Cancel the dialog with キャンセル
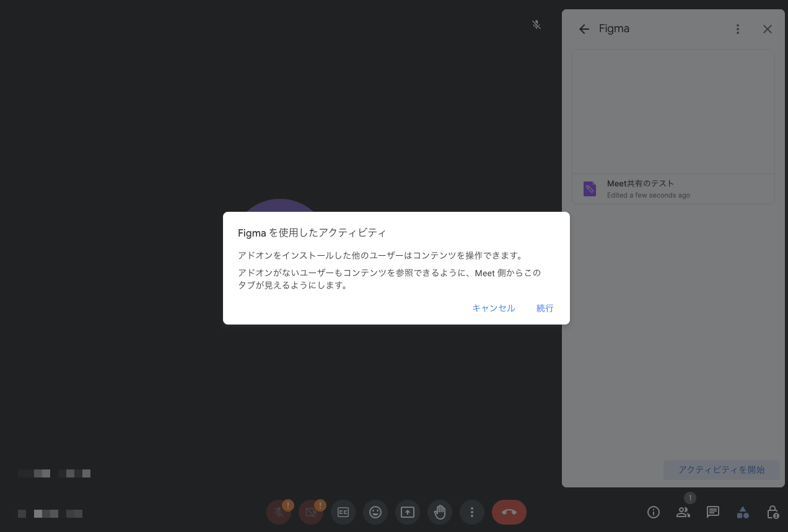Viewport: 788px width, 532px height. click(493, 308)
